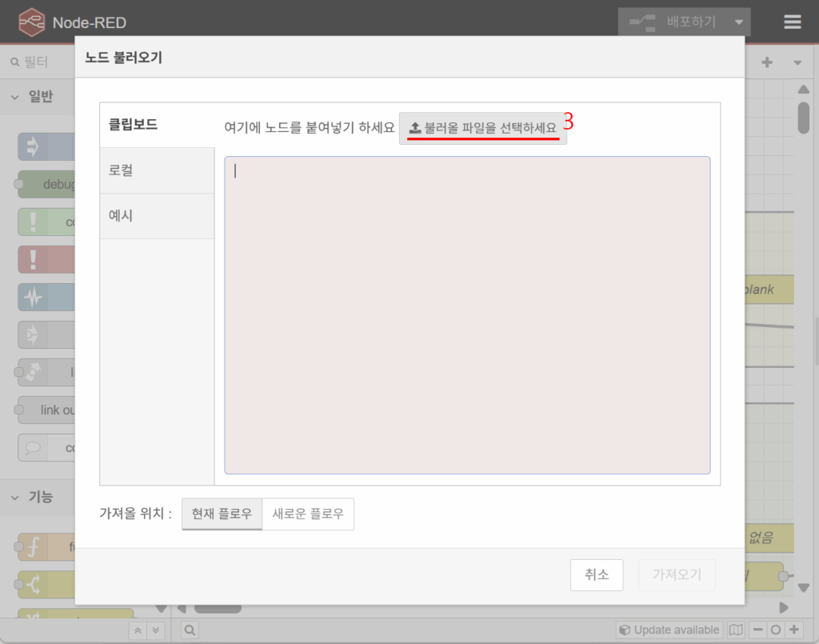Screen dimensions: 819x644
Task: Select 새로운 플로우 import target
Action: point(308,514)
